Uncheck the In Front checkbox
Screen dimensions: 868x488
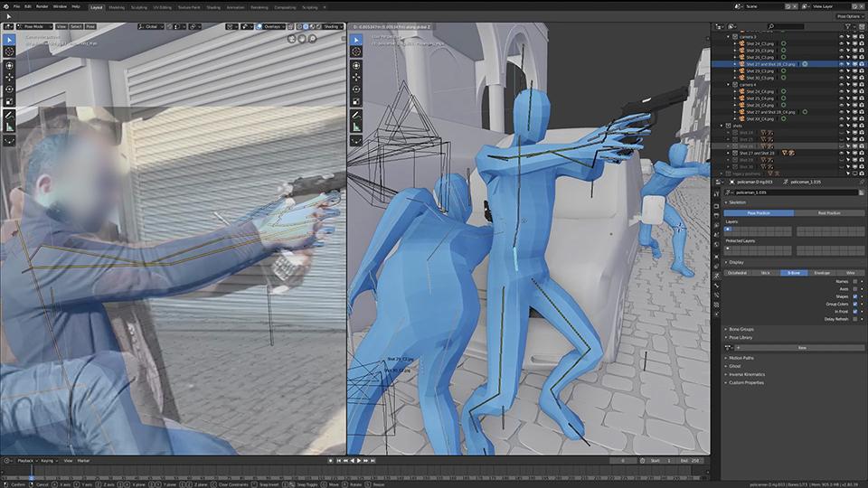(x=856, y=312)
